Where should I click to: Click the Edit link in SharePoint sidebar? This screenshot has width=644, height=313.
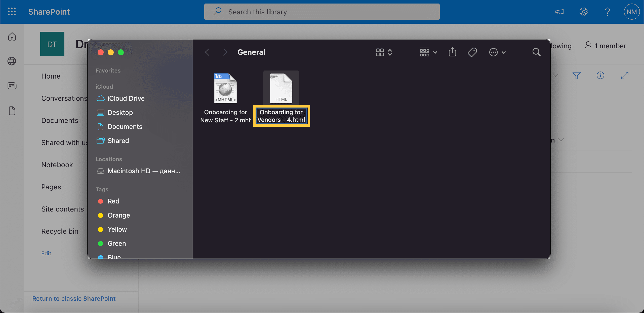click(46, 253)
